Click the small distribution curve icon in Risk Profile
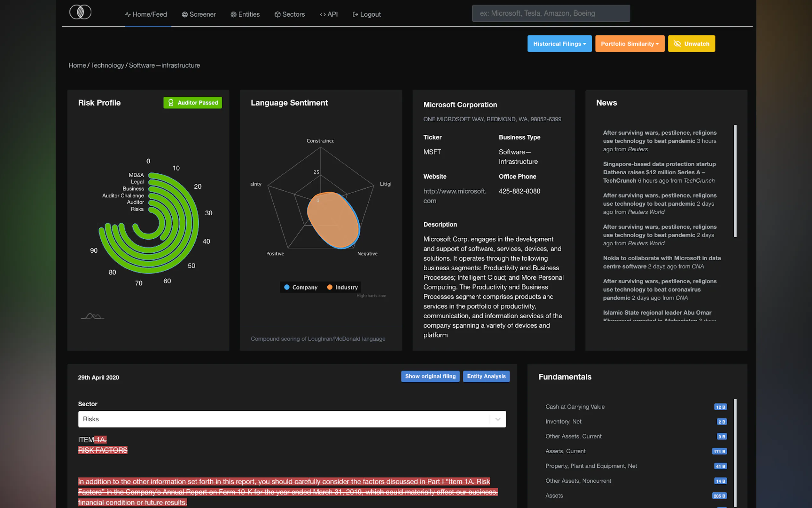This screenshot has height=508, width=812. pyautogui.click(x=93, y=316)
